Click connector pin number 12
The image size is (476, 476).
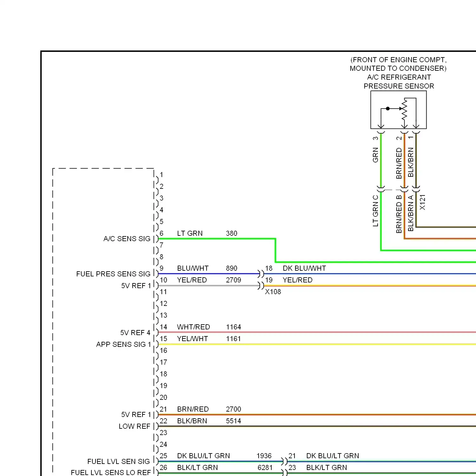163,303
